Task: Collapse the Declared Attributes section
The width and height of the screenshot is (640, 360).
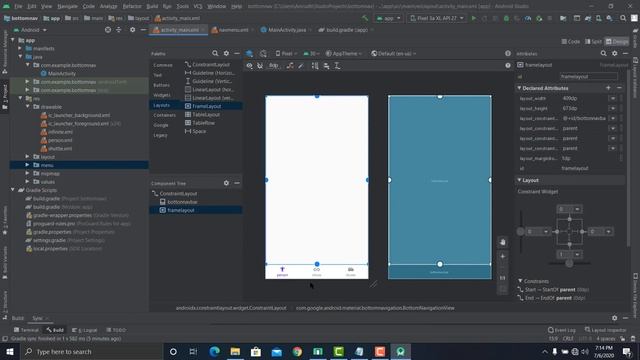Action: click(519, 88)
